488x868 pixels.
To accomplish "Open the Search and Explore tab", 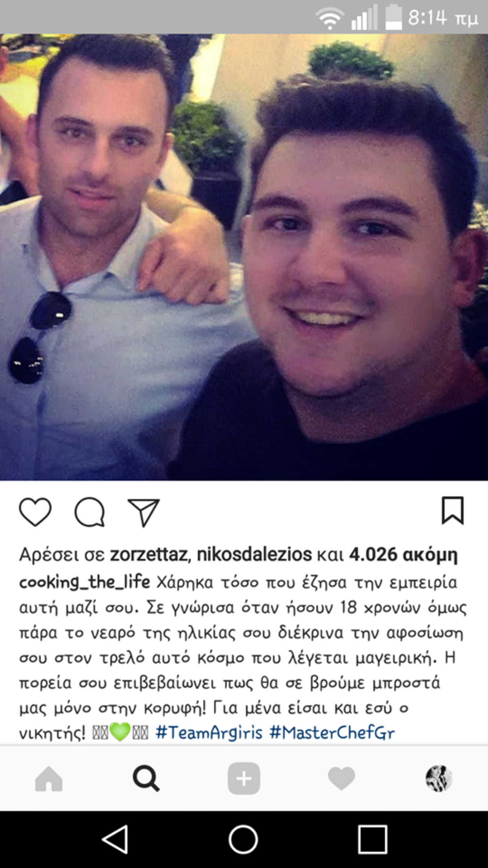I will click(x=146, y=778).
